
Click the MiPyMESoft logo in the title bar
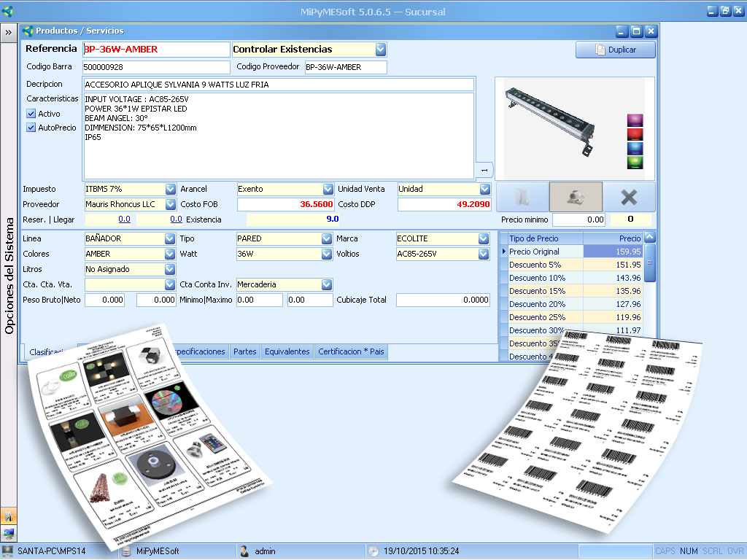pos(7,11)
